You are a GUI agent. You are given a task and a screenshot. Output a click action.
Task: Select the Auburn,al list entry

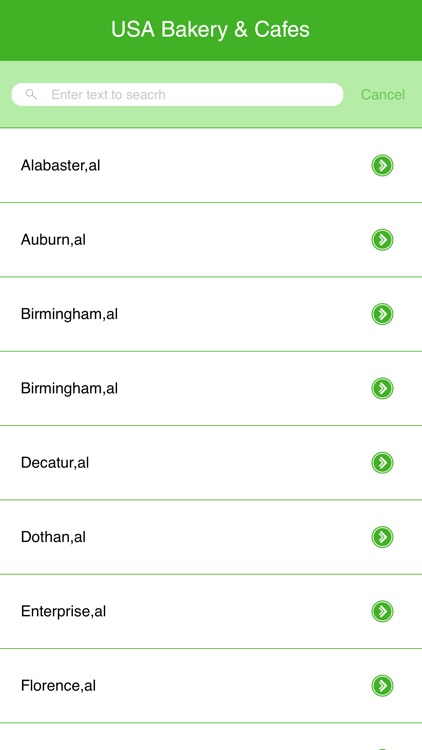pos(211,240)
